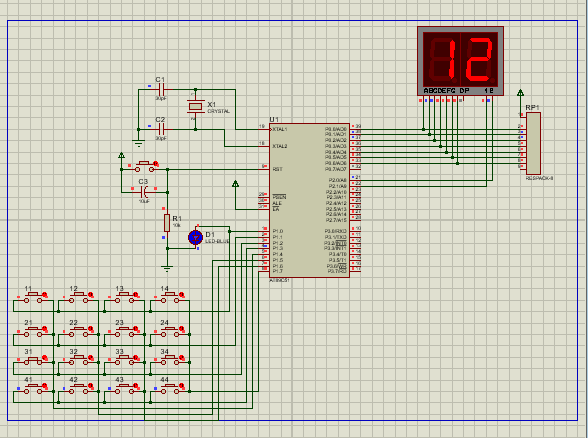588x438 pixels.
Task: Select the crystal X1 component
Action: click(x=195, y=106)
